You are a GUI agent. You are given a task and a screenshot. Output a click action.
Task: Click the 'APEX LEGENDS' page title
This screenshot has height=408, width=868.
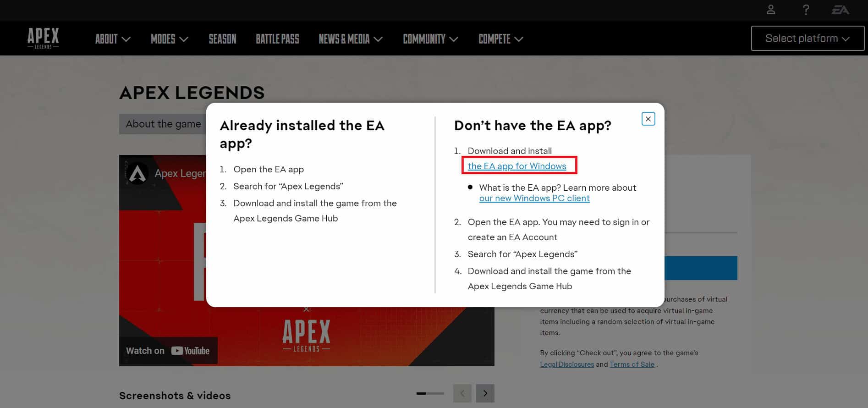[192, 93]
